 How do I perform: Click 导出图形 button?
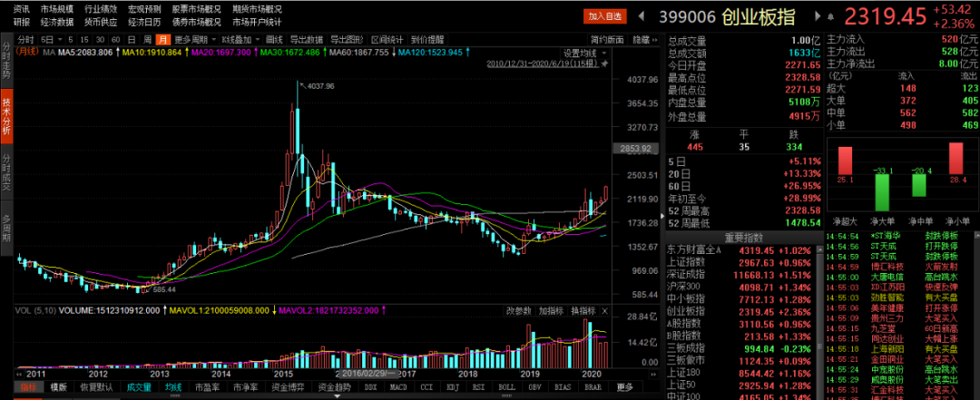tap(347, 39)
